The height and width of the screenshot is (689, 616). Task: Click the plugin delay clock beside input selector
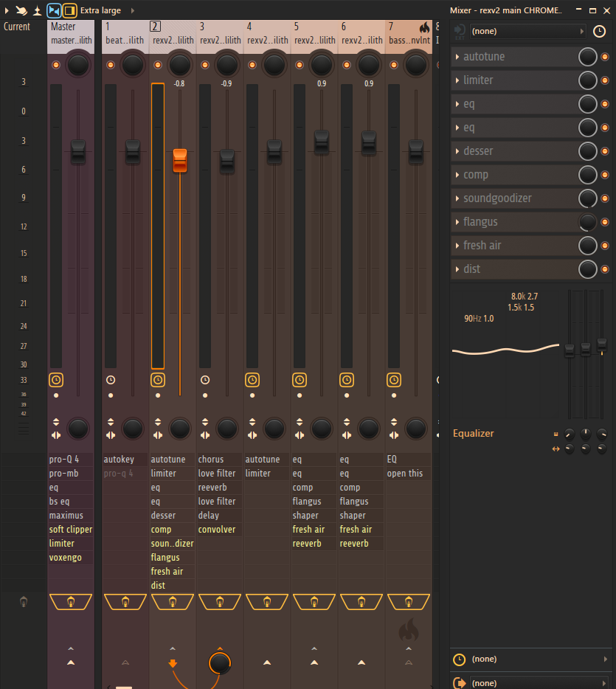599,31
